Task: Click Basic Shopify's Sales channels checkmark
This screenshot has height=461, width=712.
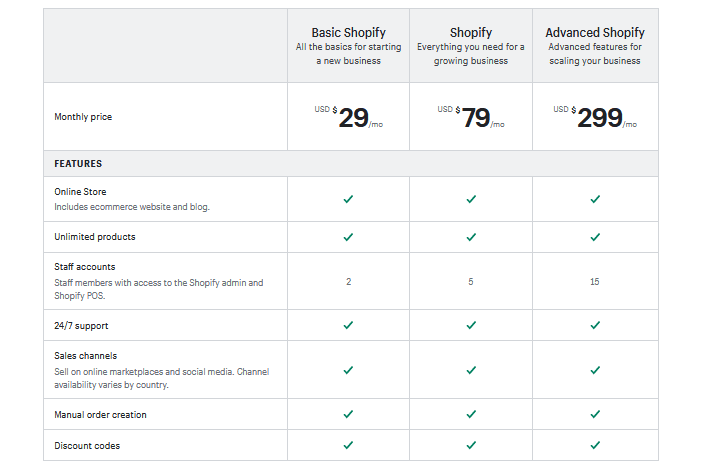Action: pos(348,370)
